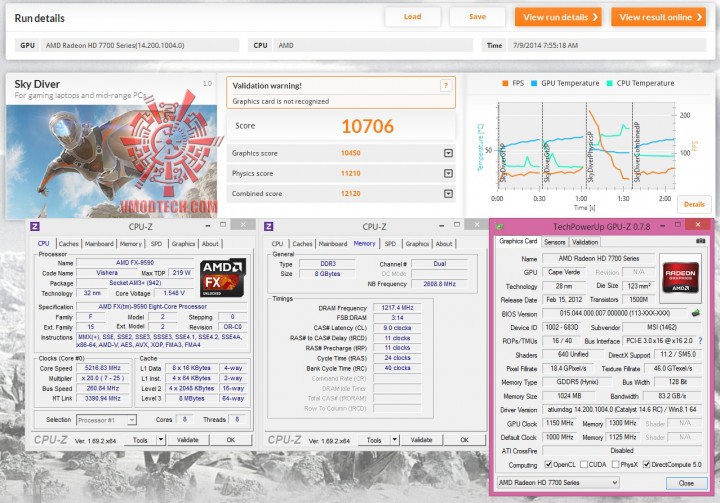
Task: Minimize the left CPU-Z window
Action: [x=208, y=225]
